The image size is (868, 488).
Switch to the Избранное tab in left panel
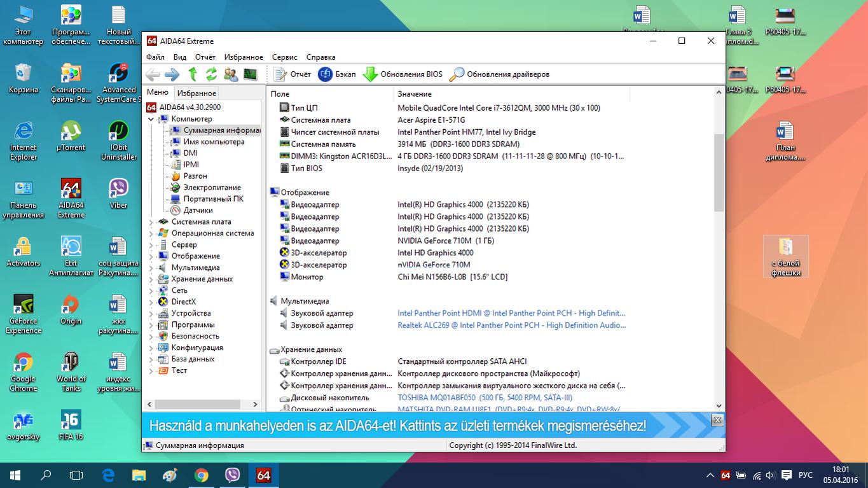click(196, 94)
